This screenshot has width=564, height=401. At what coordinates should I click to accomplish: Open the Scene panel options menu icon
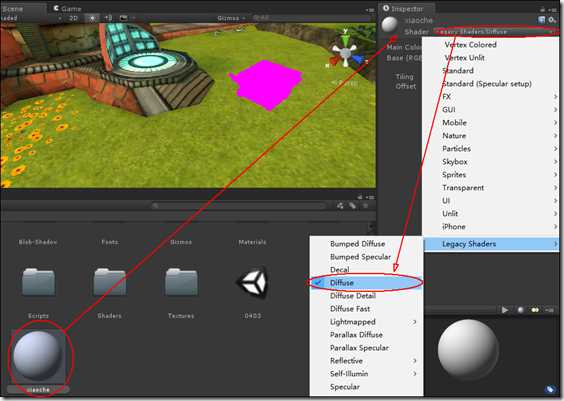coord(370,10)
